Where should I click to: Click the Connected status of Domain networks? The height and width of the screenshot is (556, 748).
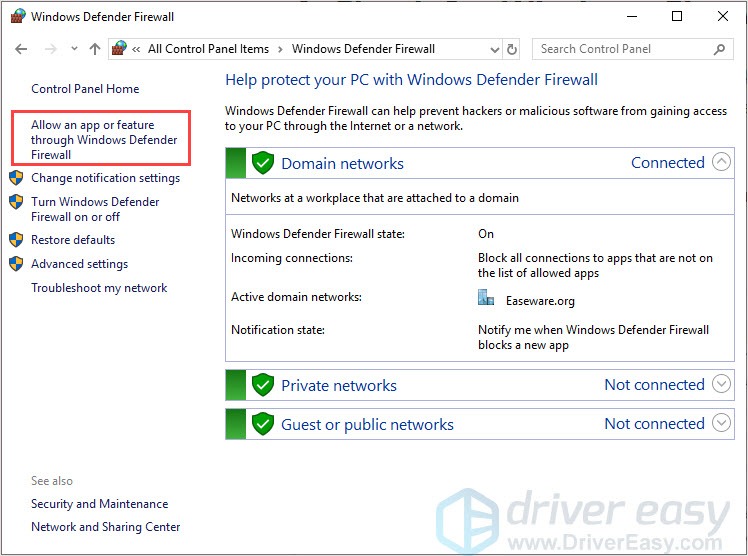(x=668, y=163)
